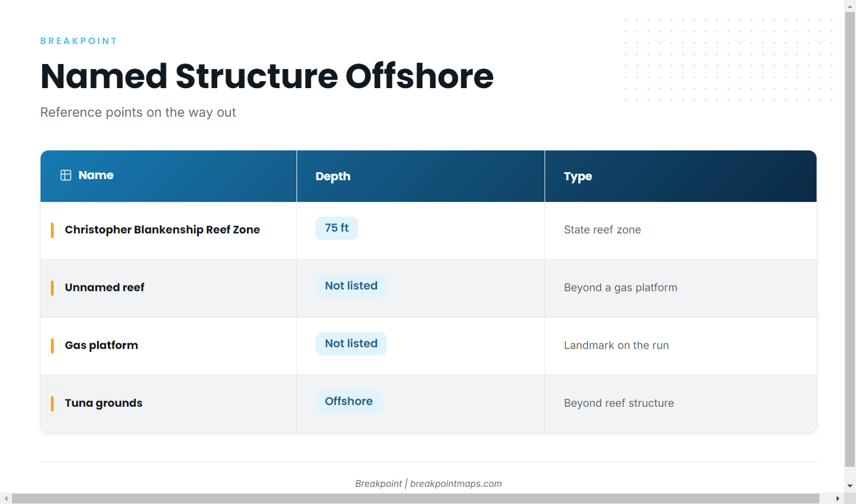Click Not listed badge in Gas platform row
This screenshot has height=504, width=856.
click(x=351, y=343)
